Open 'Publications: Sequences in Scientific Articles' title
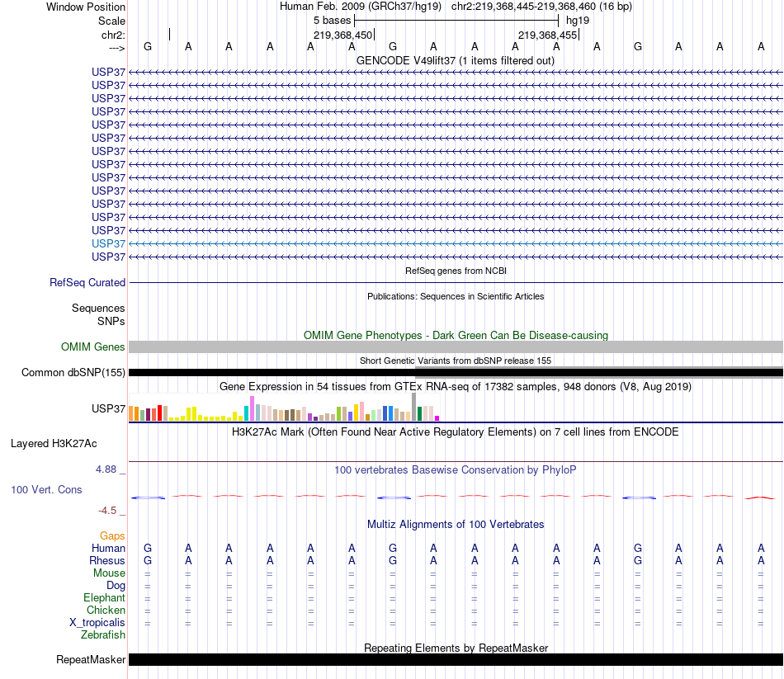This screenshot has width=784, height=679. click(x=456, y=296)
